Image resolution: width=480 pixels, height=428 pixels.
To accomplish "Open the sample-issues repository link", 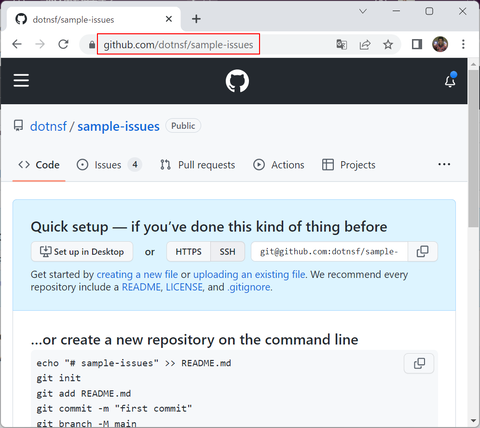I will 118,126.
